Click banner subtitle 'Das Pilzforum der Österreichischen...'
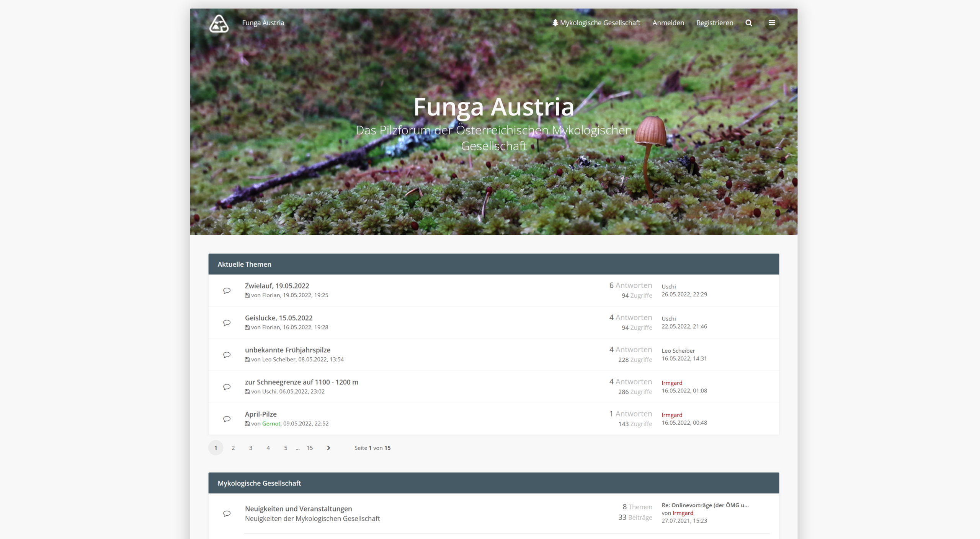 click(494, 138)
